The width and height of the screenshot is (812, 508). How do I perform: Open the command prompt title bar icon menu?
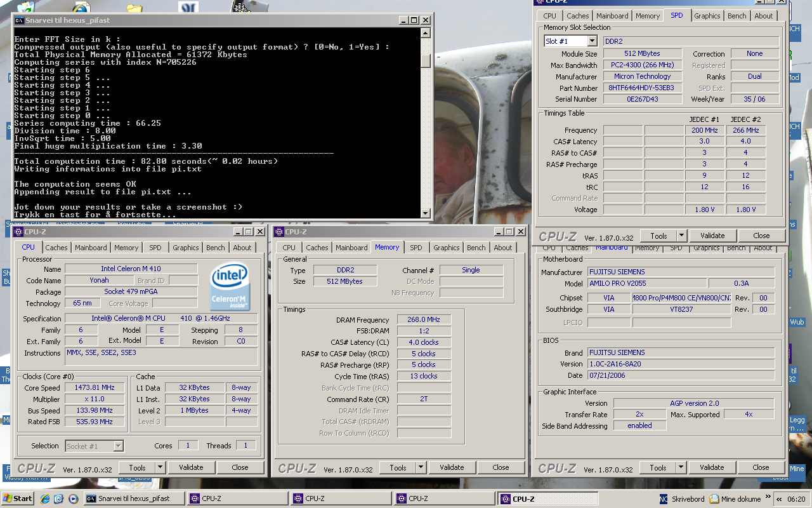point(19,20)
